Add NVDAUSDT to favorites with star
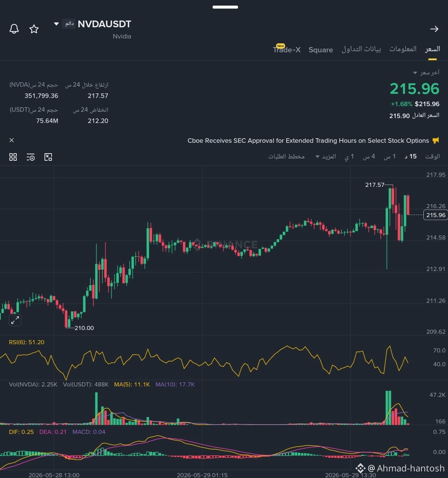 click(x=34, y=29)
